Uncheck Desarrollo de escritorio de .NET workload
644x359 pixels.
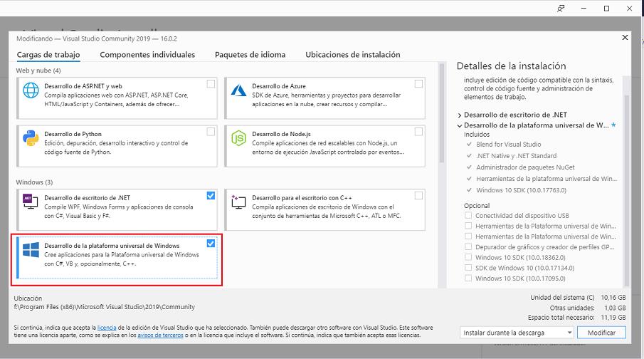coord(211,196)
